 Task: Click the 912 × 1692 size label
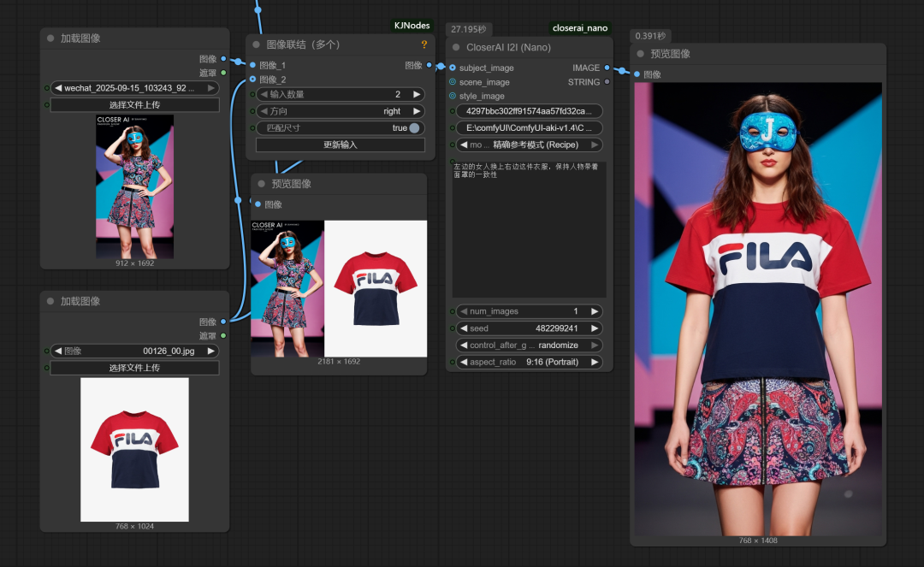pyautogui.click(x=135, y=263)
